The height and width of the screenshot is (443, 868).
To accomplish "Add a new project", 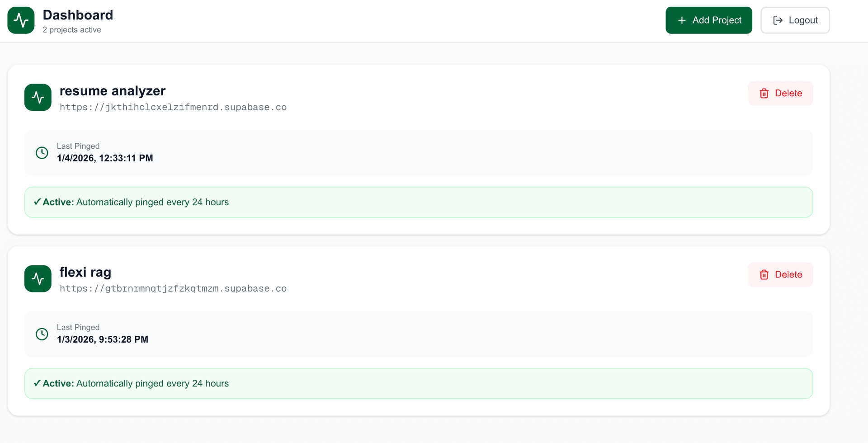I will [x=709, y=20].
